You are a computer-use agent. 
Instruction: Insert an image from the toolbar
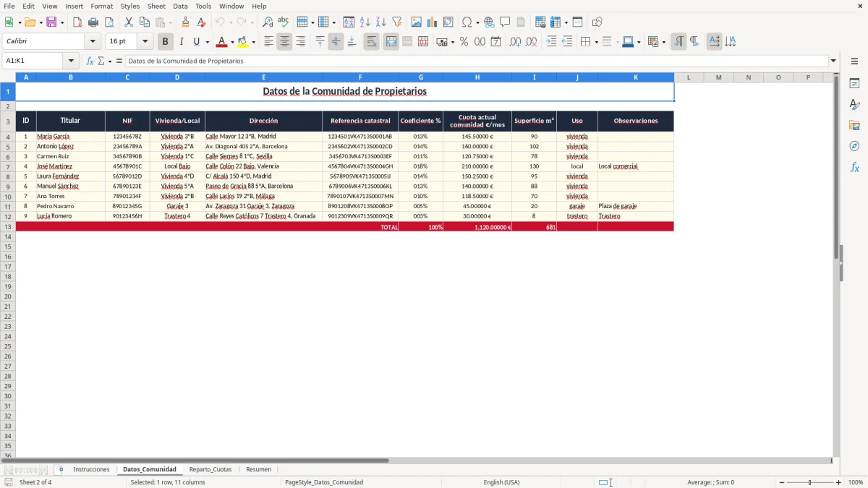[x=417, y=22]
